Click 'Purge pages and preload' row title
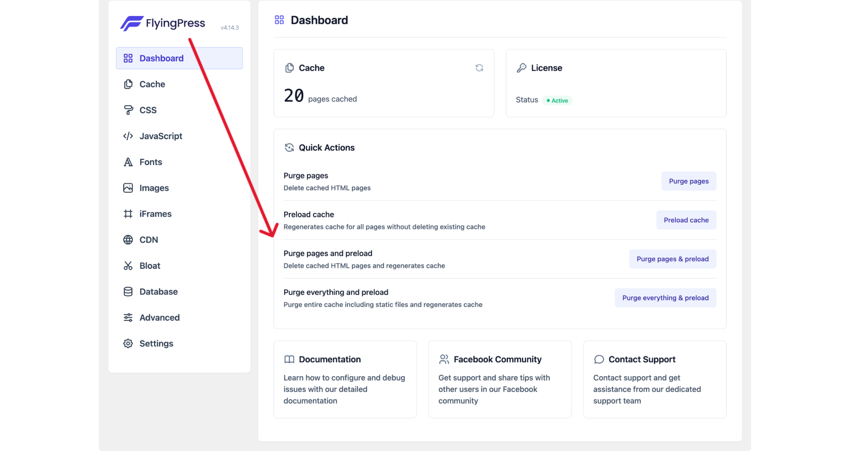 [328, 253]
